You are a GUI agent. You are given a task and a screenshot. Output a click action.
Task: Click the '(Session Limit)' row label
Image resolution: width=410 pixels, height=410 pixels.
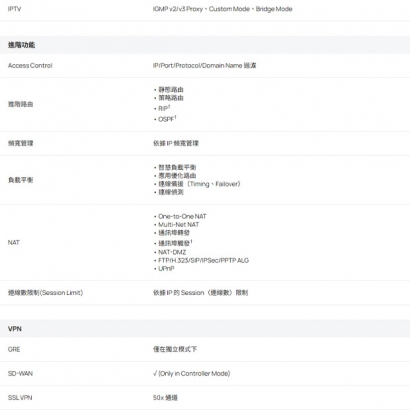click(45, 293)
